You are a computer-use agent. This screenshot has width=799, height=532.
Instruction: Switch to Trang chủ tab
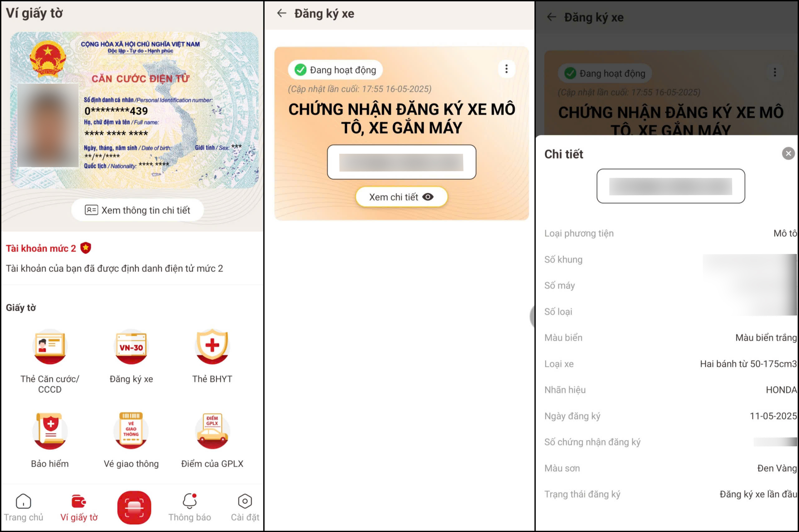[x=23, y=507]
